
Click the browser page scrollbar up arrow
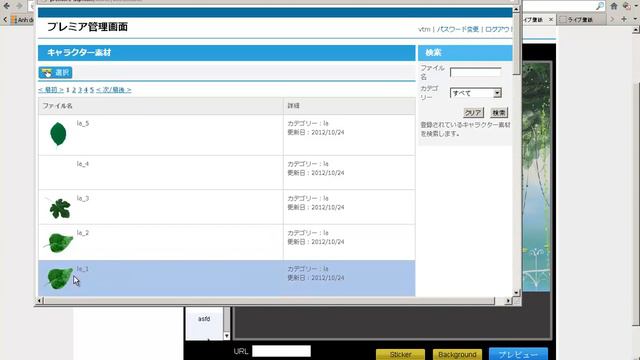point(636,30)
